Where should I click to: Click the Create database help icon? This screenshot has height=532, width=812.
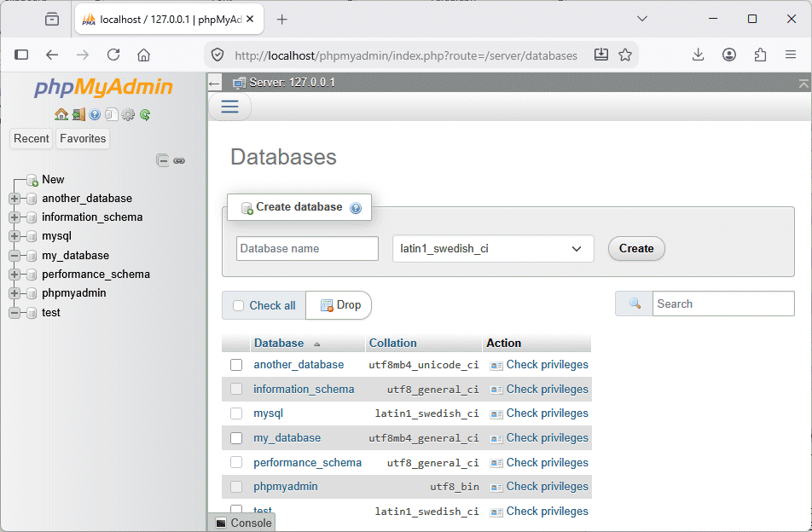(356, 208)
